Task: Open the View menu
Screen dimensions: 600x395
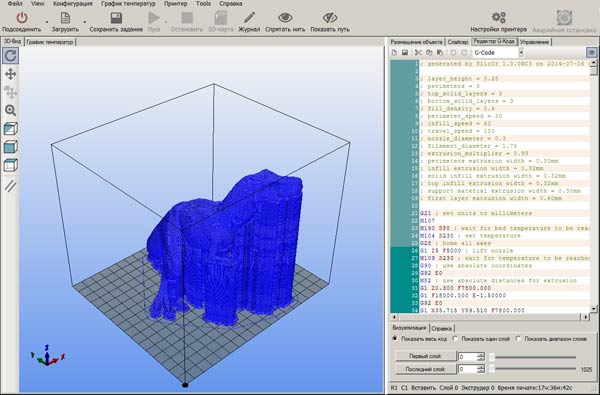Action: [38, 3]
